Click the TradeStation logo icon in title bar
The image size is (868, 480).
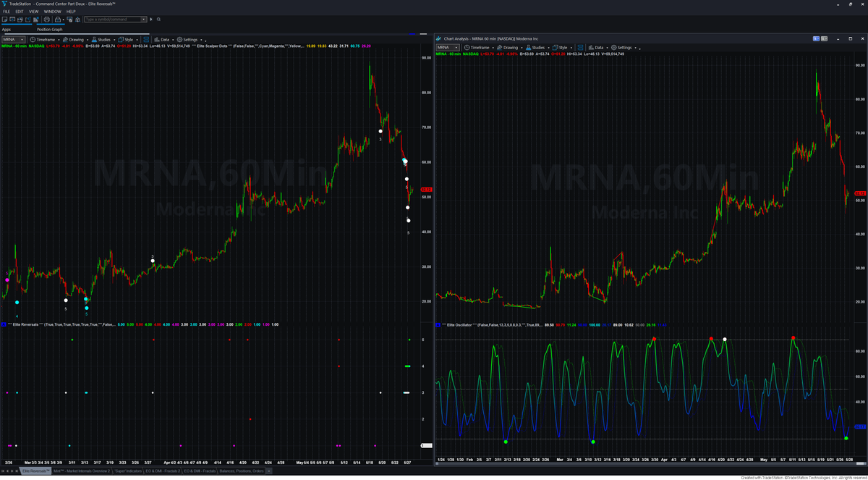pos(4,4)
